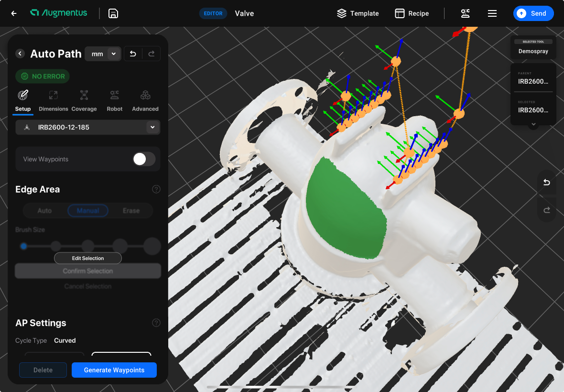Click the Edge Area help icon

(x=156, y=189)
